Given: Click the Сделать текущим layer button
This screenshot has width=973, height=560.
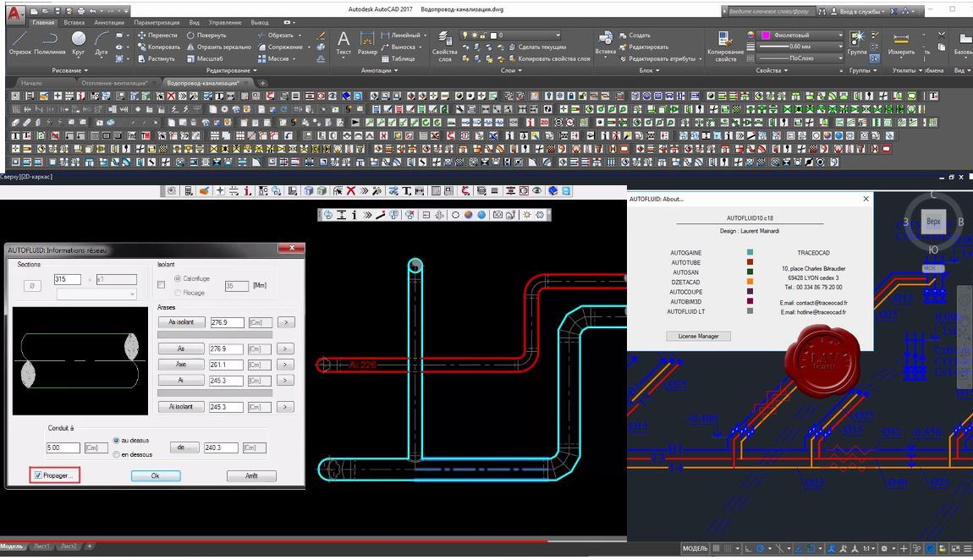Looking at the screenshot, I should tap(536, 47).
